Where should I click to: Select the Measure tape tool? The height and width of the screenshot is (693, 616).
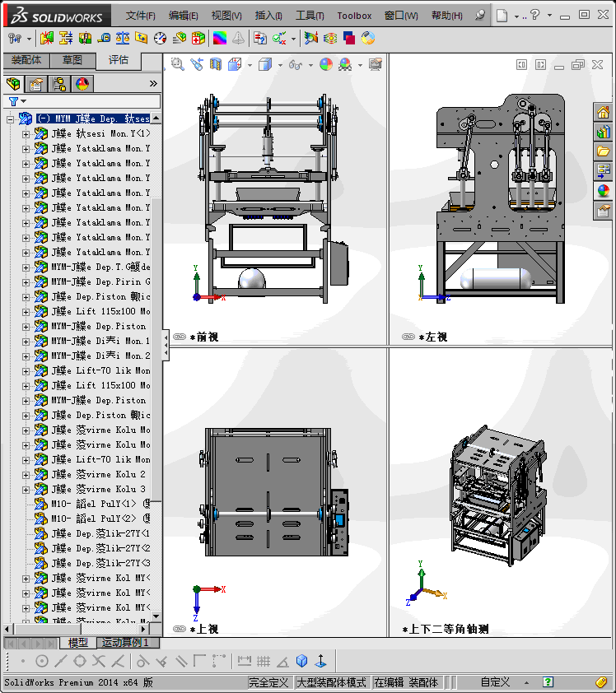pos(104,39)
